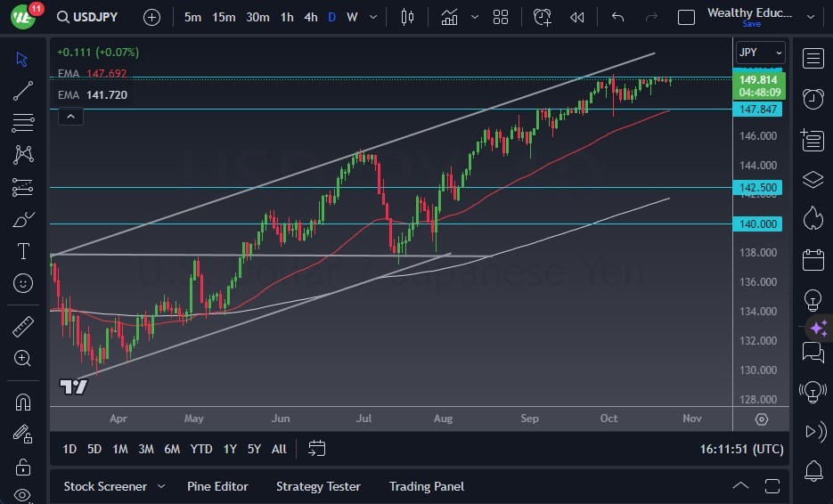The height and width of the screenshot is (504, 833).
Task: Open the alerts alarm clock panel
Action: (813, 99)
